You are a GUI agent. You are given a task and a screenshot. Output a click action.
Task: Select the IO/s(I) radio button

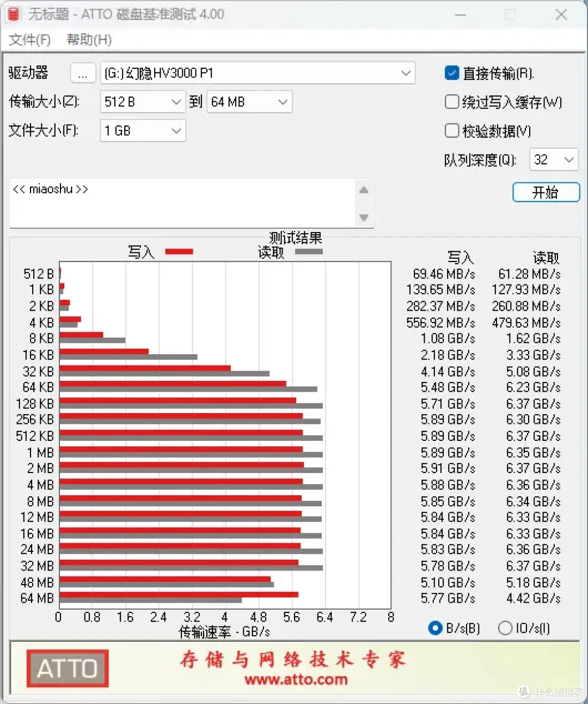505,628
